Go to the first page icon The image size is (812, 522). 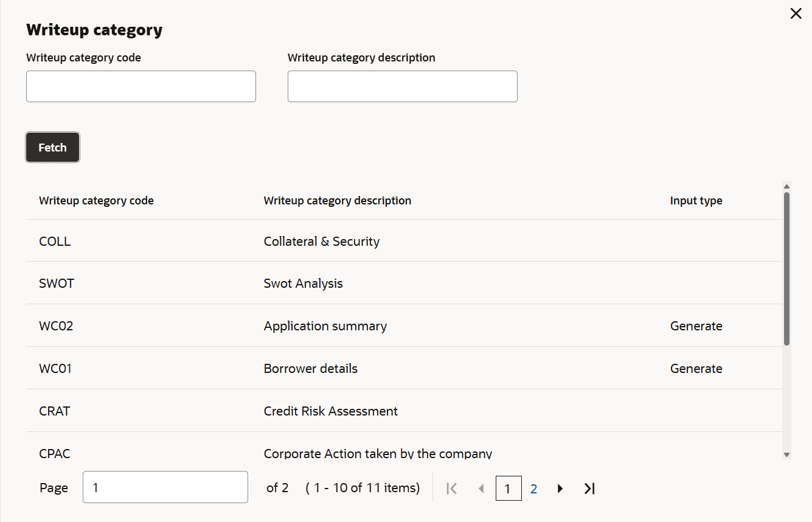point(451,488)
